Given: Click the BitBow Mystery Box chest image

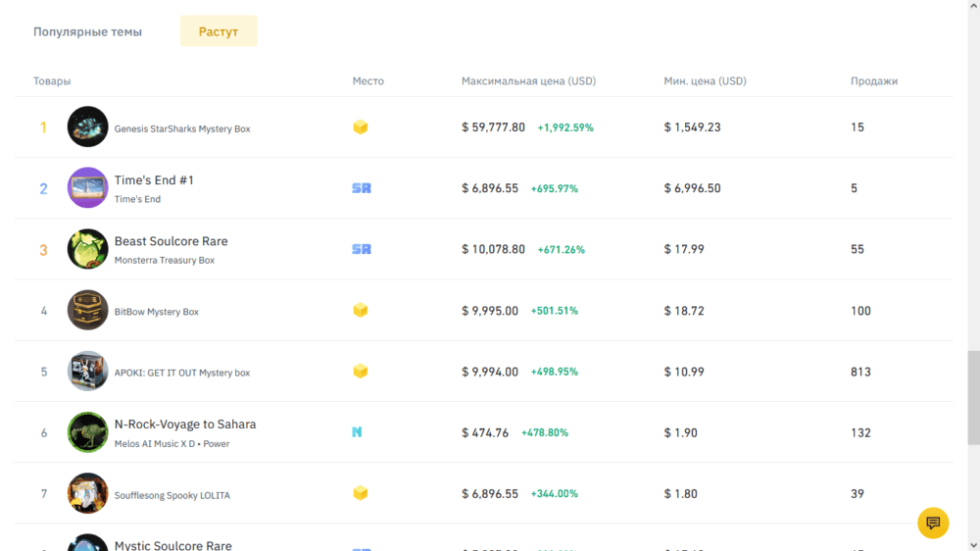Looking at the screenshot, I should [87, 311].
